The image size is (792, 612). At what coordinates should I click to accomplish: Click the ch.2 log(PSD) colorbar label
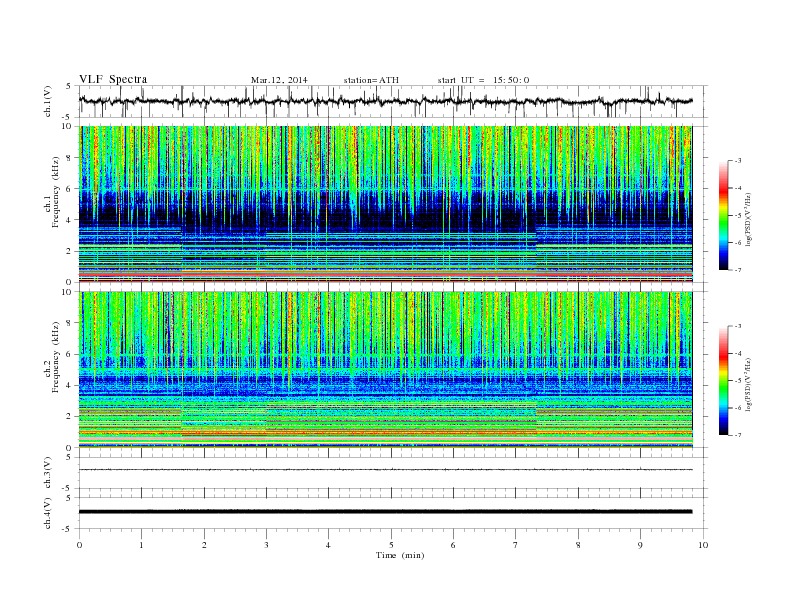pos(749,385)
